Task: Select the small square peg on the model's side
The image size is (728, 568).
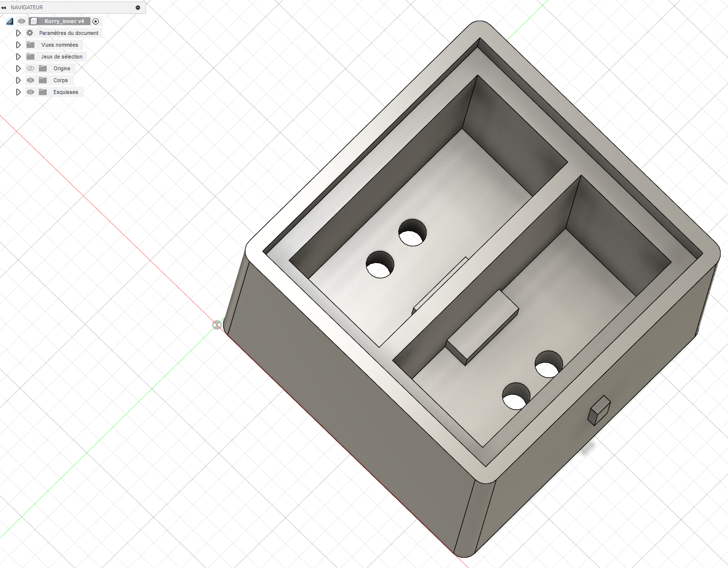Action: point(599,410)
